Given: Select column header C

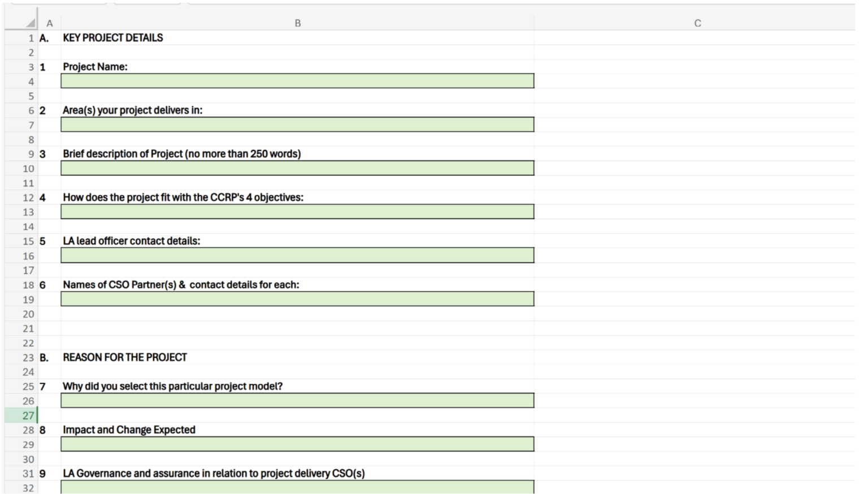Looking at the screenshot, I should point(698,23).
